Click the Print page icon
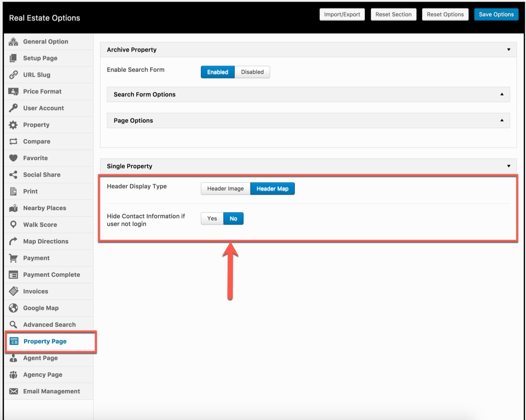The height and width of the screenshot is (420, 526). click(13, 191)
